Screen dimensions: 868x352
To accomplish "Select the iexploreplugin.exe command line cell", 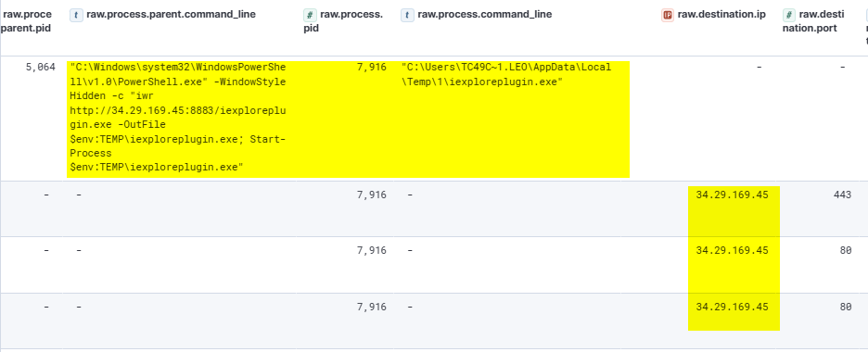I will coord(506,75).
